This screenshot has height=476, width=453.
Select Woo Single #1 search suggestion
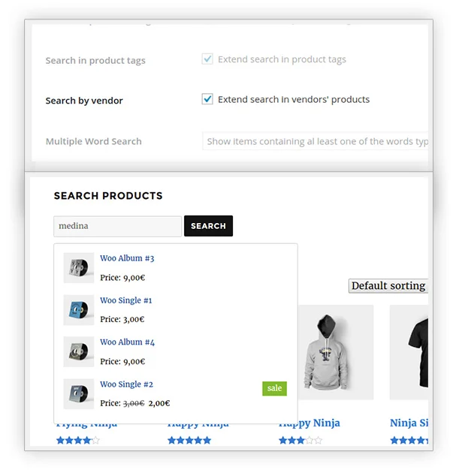point(126,300)
